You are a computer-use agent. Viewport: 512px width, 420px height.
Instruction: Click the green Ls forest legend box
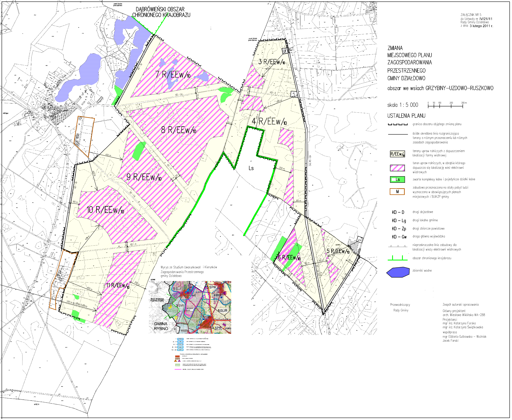(397, 180)
